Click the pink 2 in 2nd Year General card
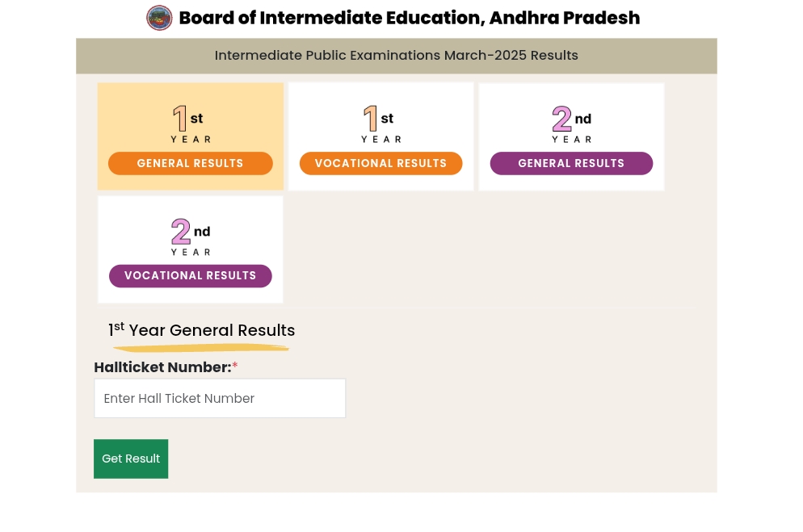The height and width of the screenshot is (532, 803). pyautogui.click(x=561, y=118)
